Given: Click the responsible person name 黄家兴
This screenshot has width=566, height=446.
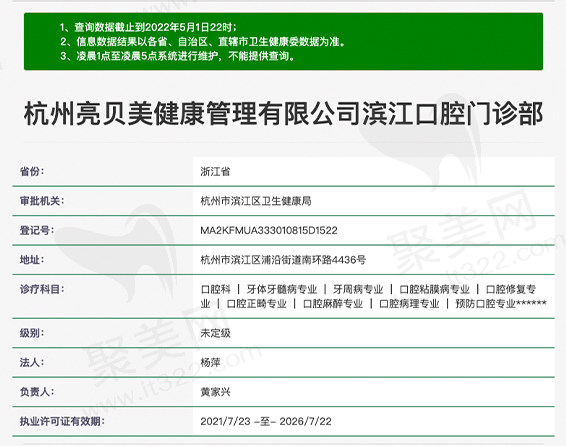Looking at the screenshot, I should coord(215,392).
